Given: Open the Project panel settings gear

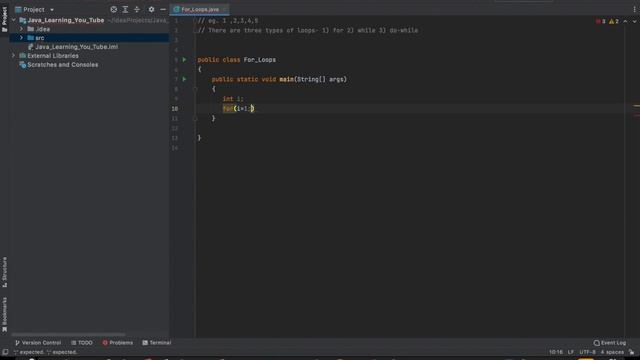Looking at the screenshot, I should (x=151, y=9).
